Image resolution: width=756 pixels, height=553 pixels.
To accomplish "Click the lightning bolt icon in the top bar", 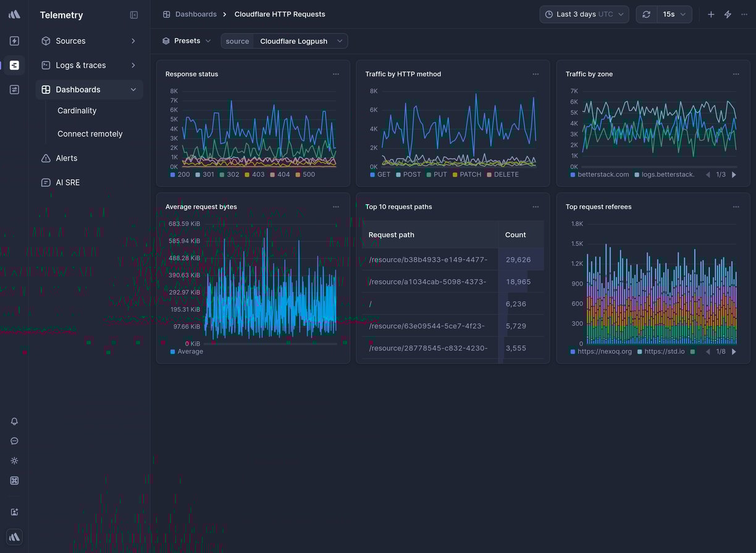I will pyautogui.click(x=728, y=14).
